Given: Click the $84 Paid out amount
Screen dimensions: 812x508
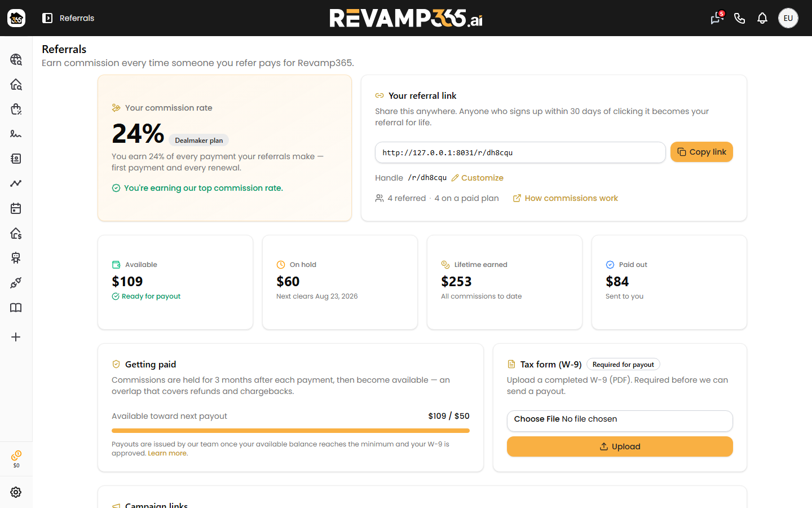Looking at the screenshot, I should click(617, 281).
